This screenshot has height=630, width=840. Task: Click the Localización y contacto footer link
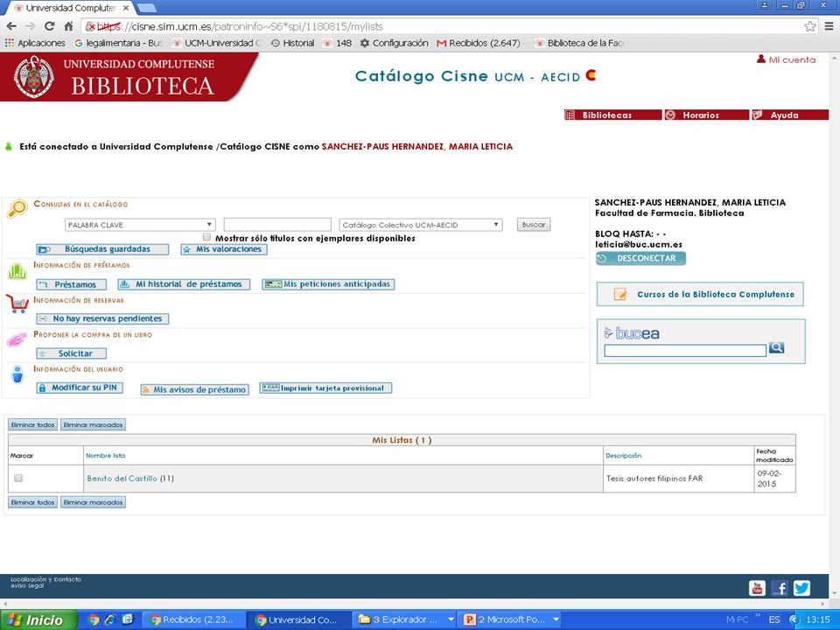pyautogui.click(x=45, y=579)
